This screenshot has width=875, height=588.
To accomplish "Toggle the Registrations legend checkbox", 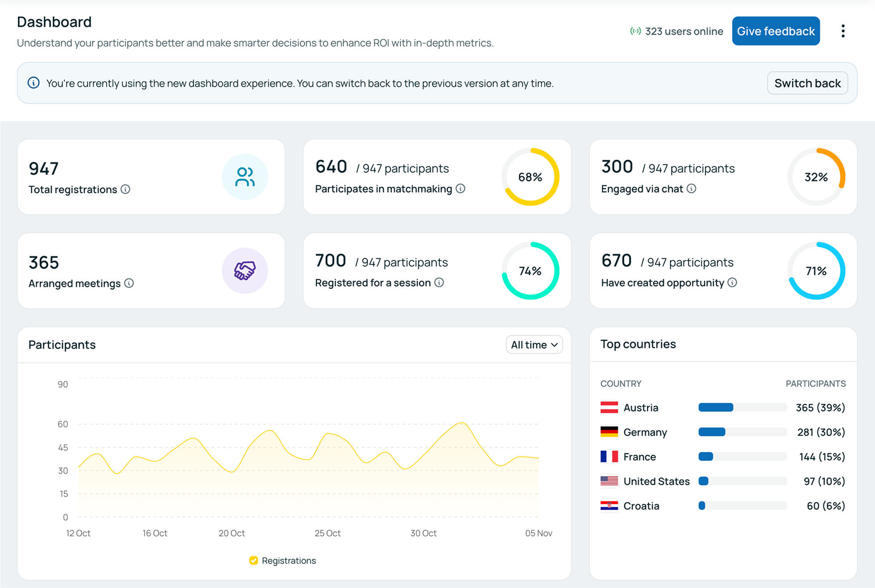I will pyautogui.click(x=254, y=560).
